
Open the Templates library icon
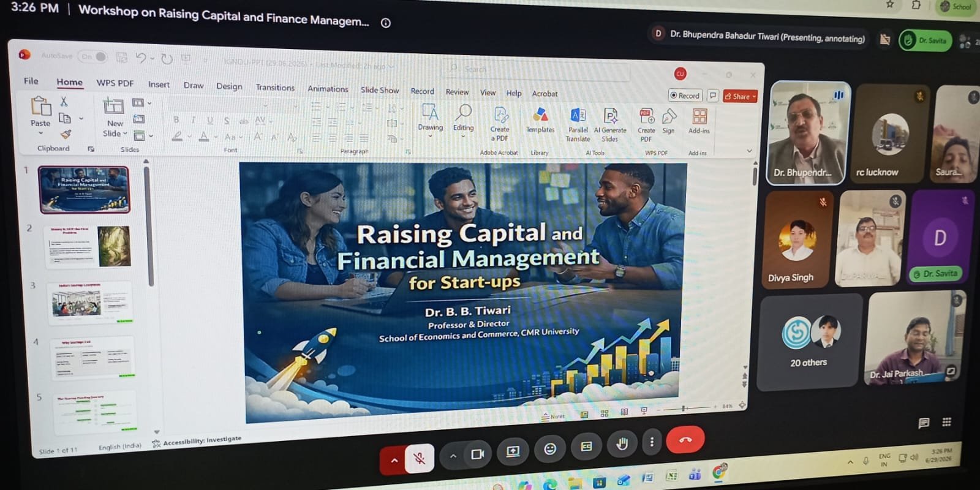click(x=540, y=120)
